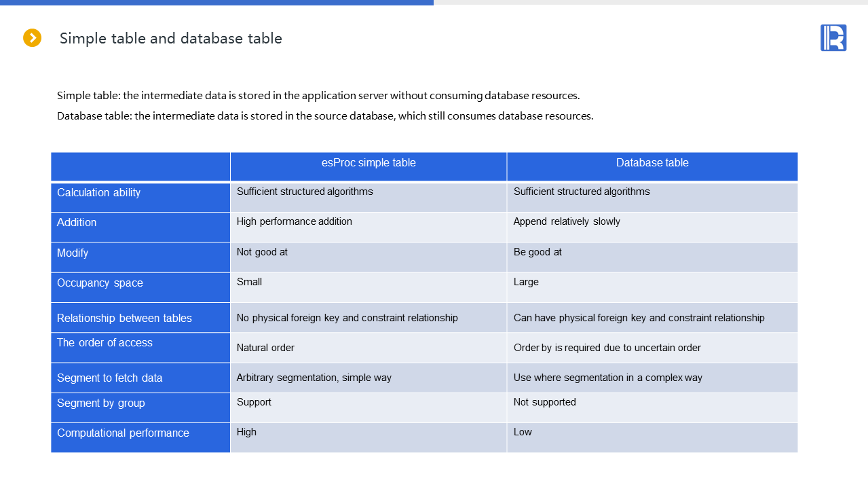Select the 'esProc simple table' column header
Viewport: 868px width, 489px height.
coord(369,163)
